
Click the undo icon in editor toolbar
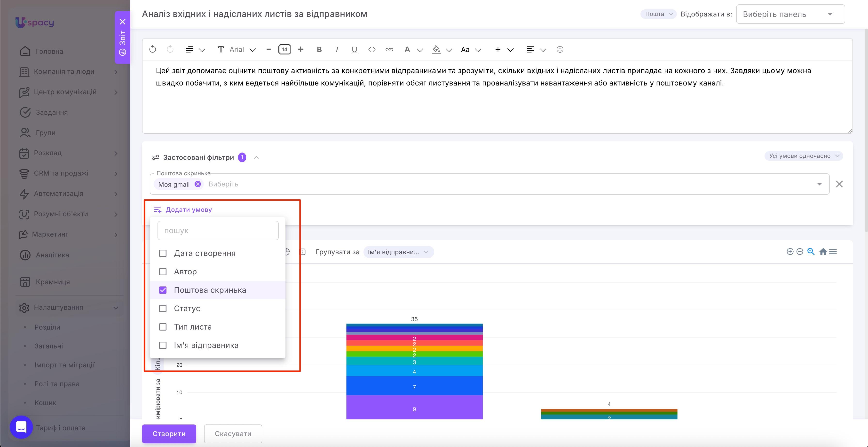(153, 49)
